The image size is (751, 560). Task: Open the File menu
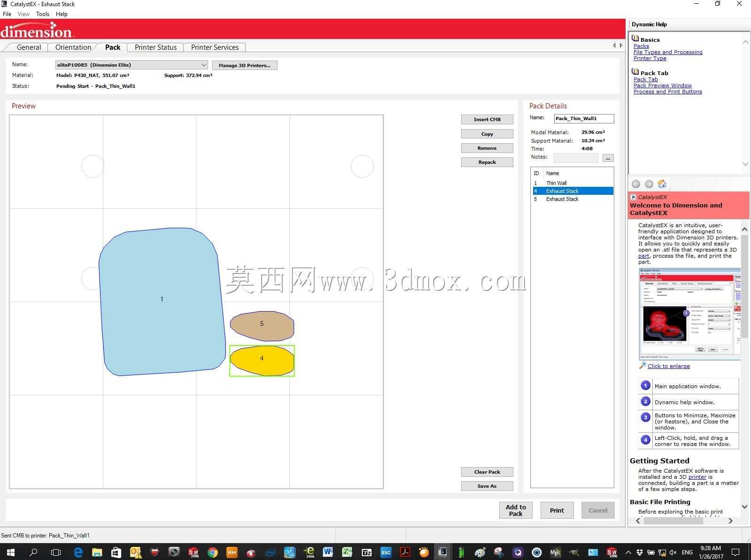pos(7,14)
